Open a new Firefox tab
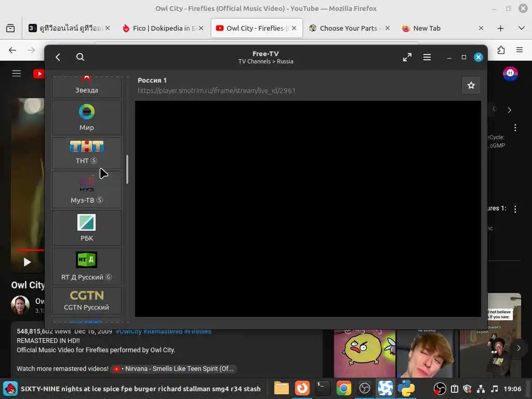The image size is (532, 399). [500, 28]
